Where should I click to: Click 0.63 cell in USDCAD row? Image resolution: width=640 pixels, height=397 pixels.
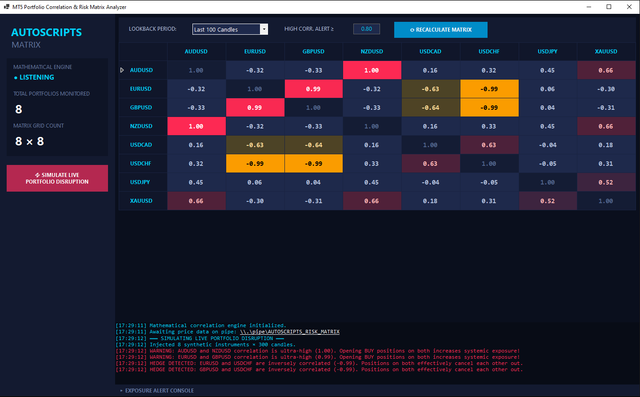coord(489,145)
